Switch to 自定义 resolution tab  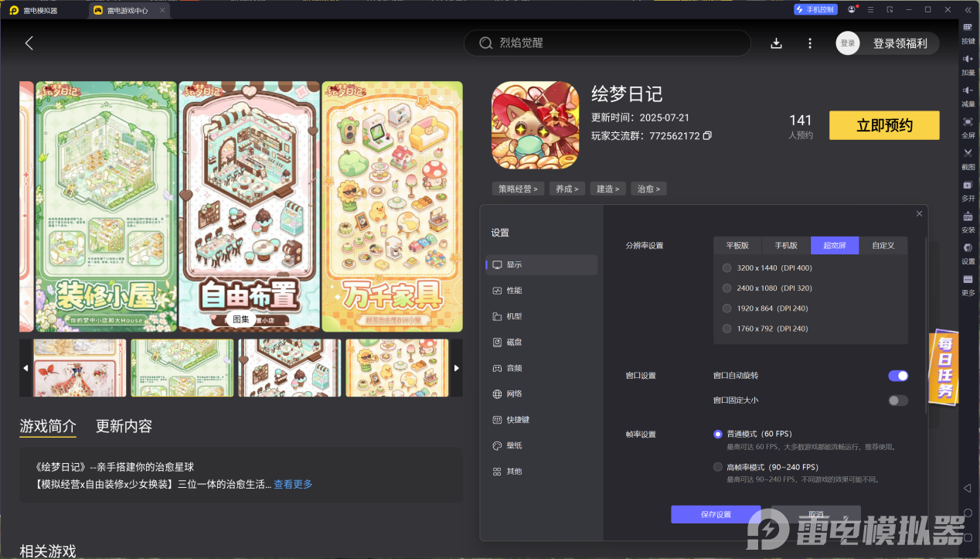883,246
